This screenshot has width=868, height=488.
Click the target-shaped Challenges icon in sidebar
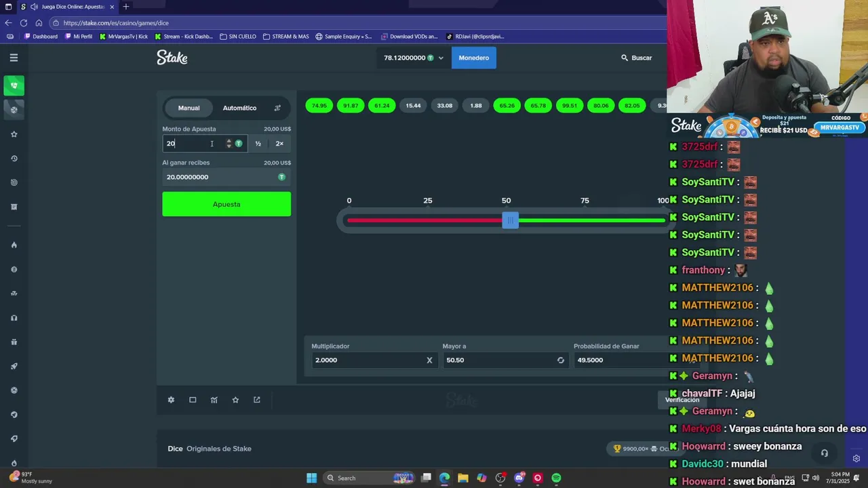pos(14,182)
